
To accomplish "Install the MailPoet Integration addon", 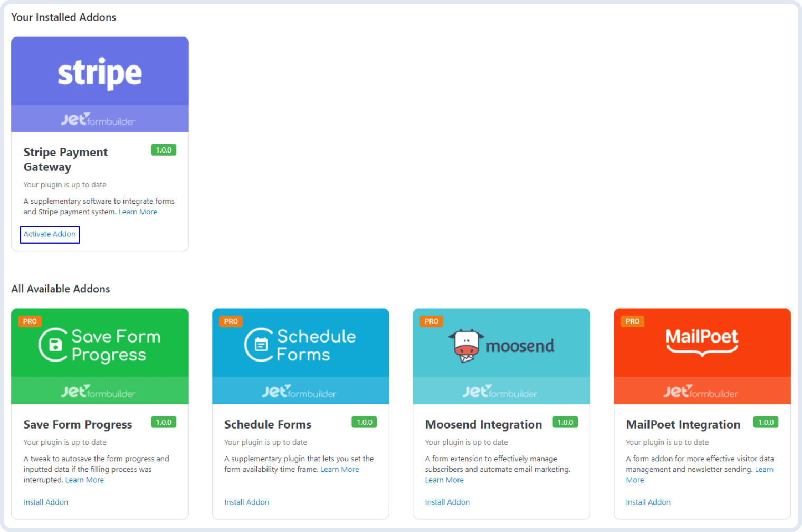I will click(x=648, y=502).
